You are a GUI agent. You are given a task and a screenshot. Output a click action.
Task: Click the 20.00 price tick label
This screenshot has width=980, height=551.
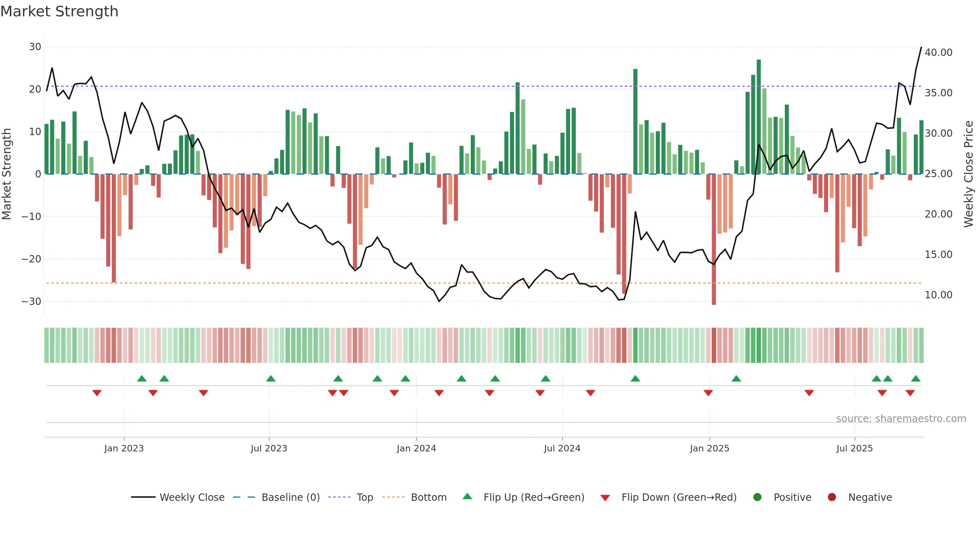(x=938, y=214)
